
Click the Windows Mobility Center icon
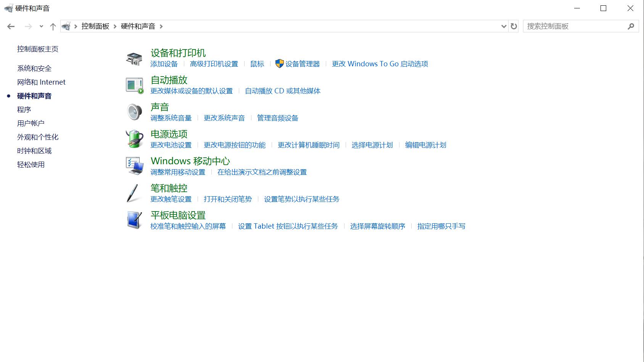pyautogui.click(x=135, y=166)
